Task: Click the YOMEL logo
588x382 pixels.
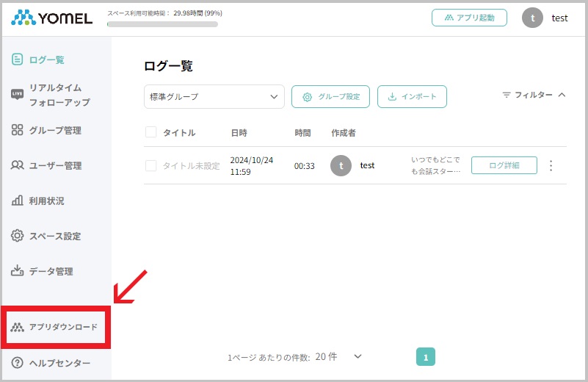Action: [x=51, y=18]
